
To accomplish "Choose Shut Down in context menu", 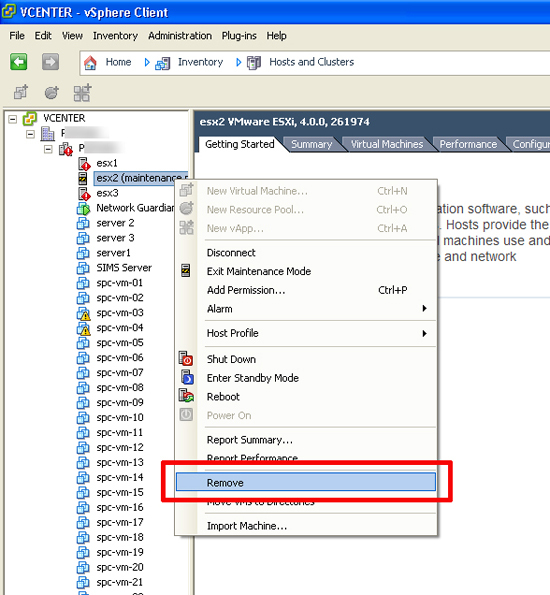I will pos(231,359).
